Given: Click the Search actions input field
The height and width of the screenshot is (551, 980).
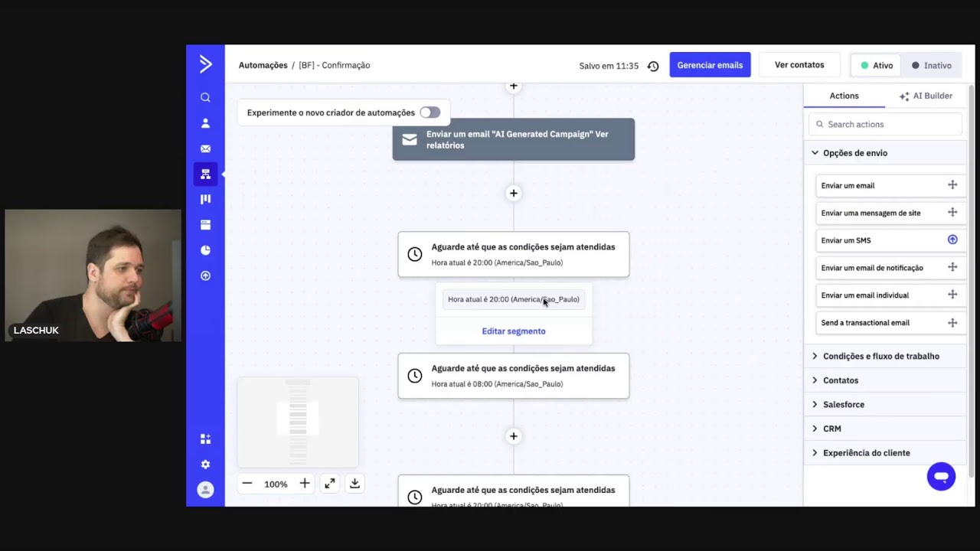Looking at the screenshot, I should (x=885, y=124).
